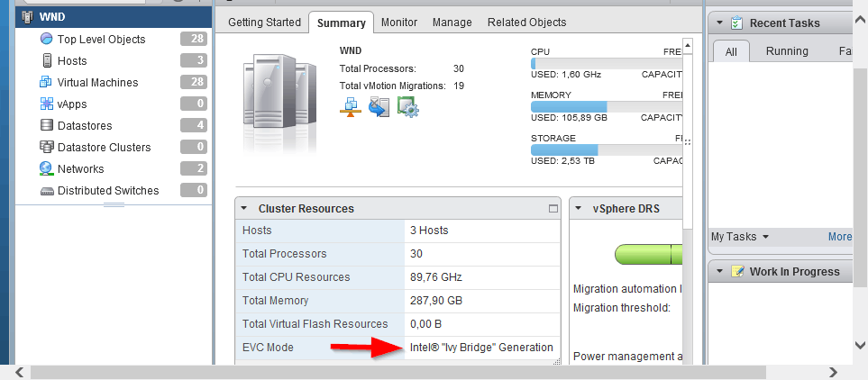The width and height of the screenshot is (868, 380).
Task: Select vApps in the inventory list
Action: pyautogui.click(x=72, y=104)
